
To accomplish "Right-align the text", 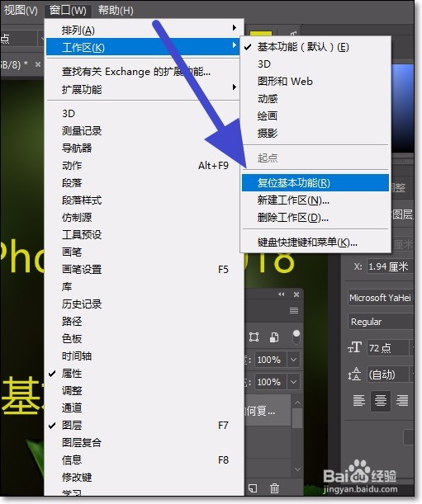I will point(402,401).
